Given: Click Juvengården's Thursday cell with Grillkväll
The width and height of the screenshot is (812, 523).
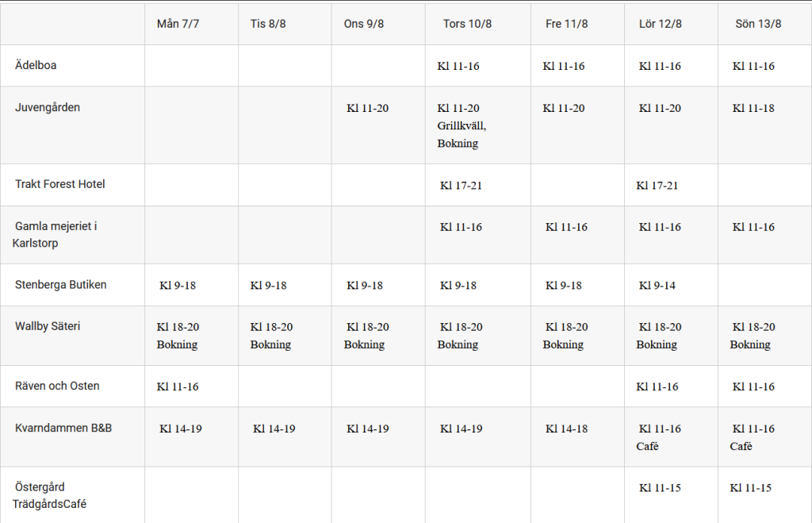Looking at the screenshot, I should tap(462, 125).
